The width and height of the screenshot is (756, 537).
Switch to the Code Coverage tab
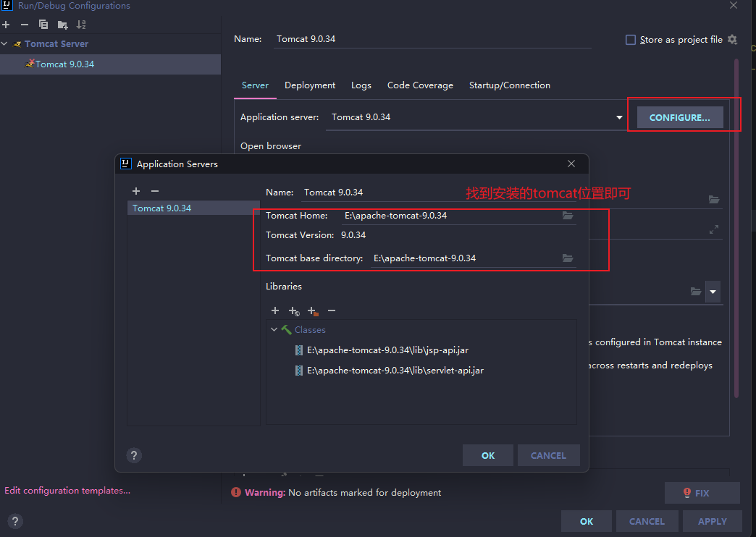pos(420,85)
